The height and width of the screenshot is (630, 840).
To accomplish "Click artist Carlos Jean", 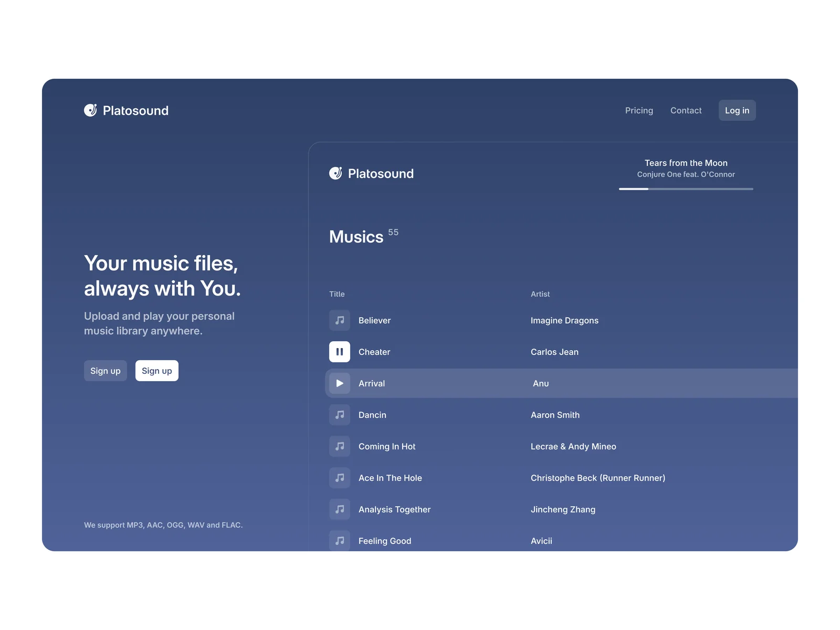I will pyautogui.click(x=554, y=352).
